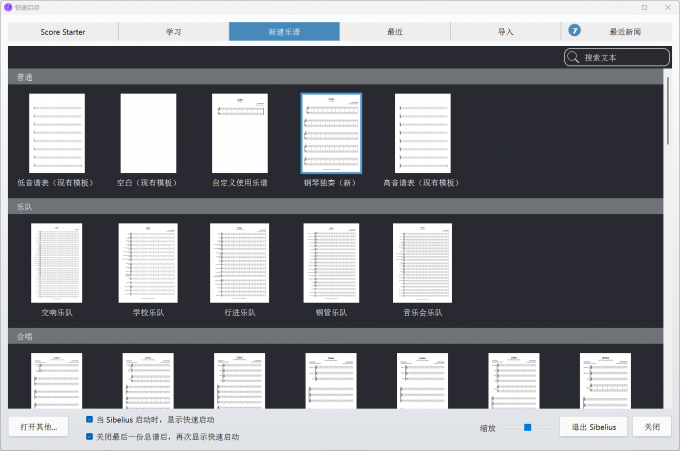Open the 导入 tab
The height and width of the screenshot is (451, 680).
[505, 32]
